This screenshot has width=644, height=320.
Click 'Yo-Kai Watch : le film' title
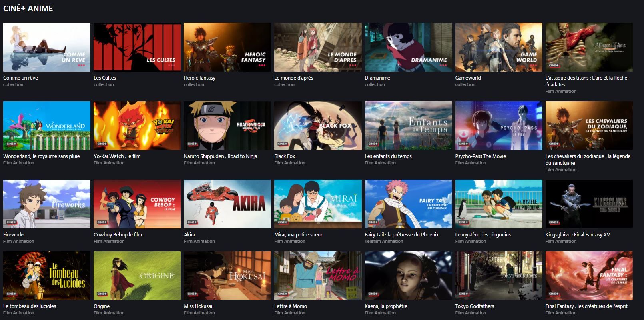coord(117,156)
